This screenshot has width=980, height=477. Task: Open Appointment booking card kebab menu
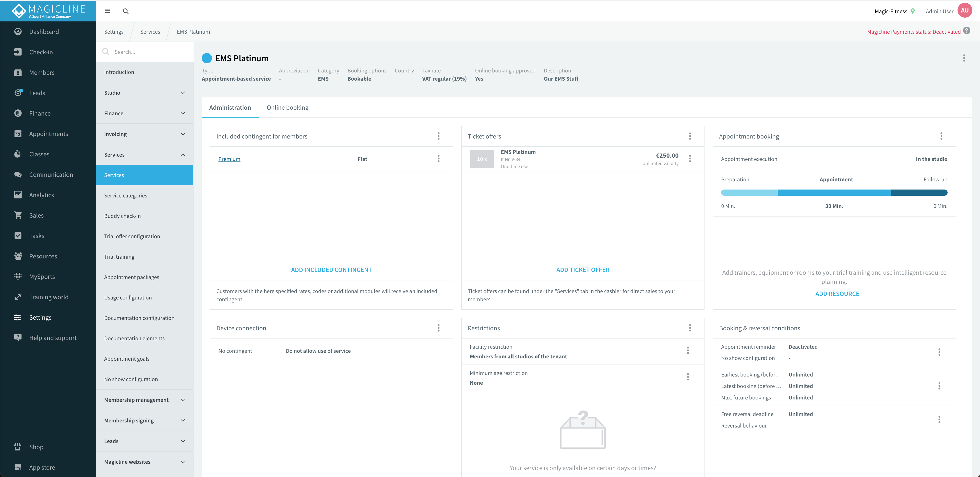pos(941,136)
